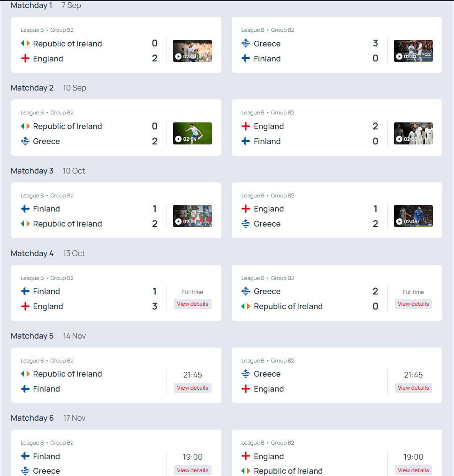454x476 pixels.
Task: Click Ireland flag icon in Matchday 1 fixture
Action: tap(25, 44)
